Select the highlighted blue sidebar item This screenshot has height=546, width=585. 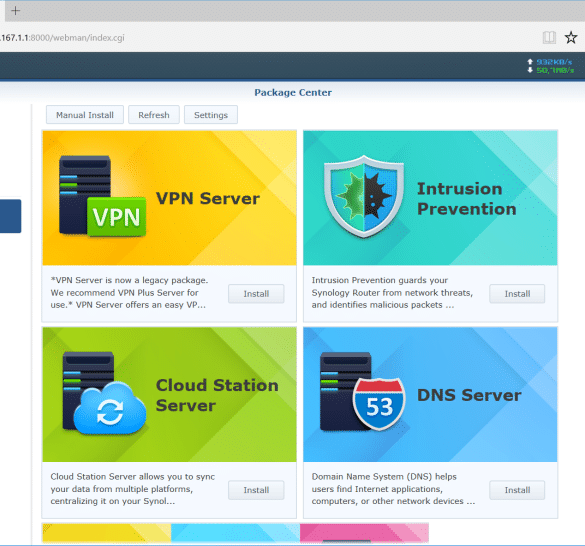coord(10,216)
